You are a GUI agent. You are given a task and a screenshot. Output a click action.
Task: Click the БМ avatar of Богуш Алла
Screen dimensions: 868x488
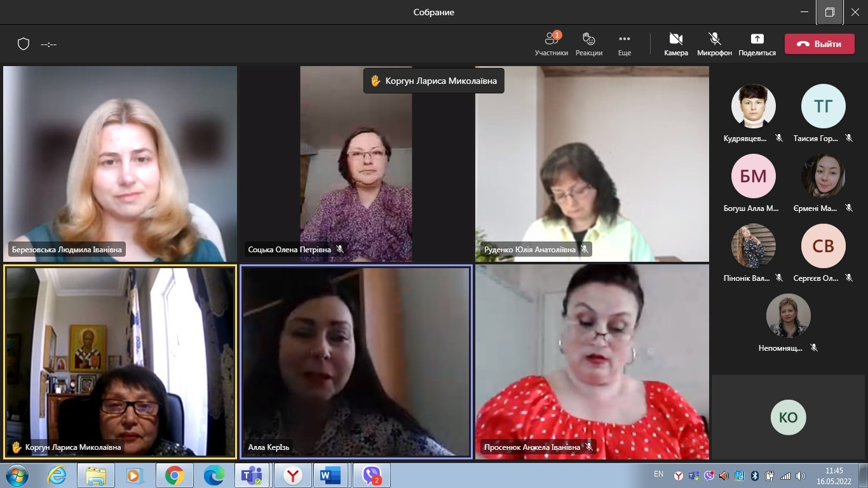tap(754, 176)
